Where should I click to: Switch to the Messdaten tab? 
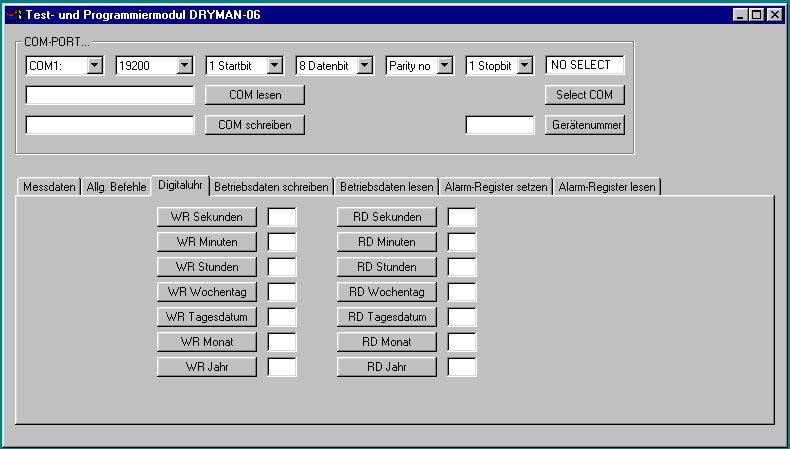pyautogui.click(x=49, y=187)
